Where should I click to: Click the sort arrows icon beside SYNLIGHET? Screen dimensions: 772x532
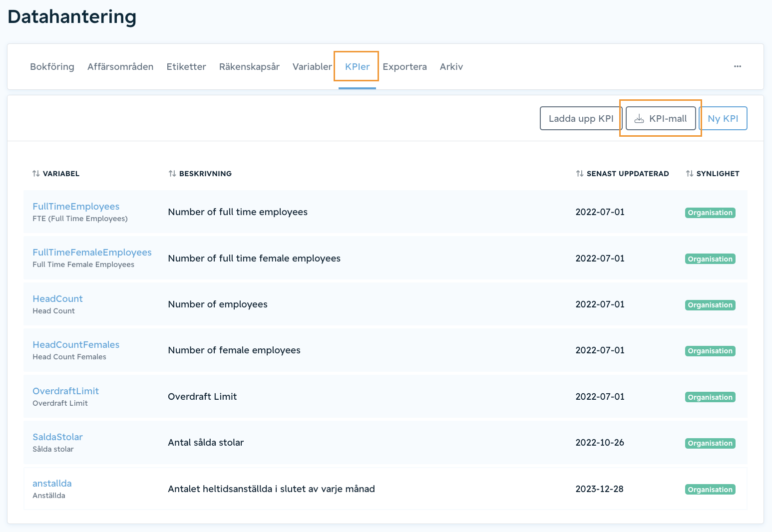pos(690,174)
